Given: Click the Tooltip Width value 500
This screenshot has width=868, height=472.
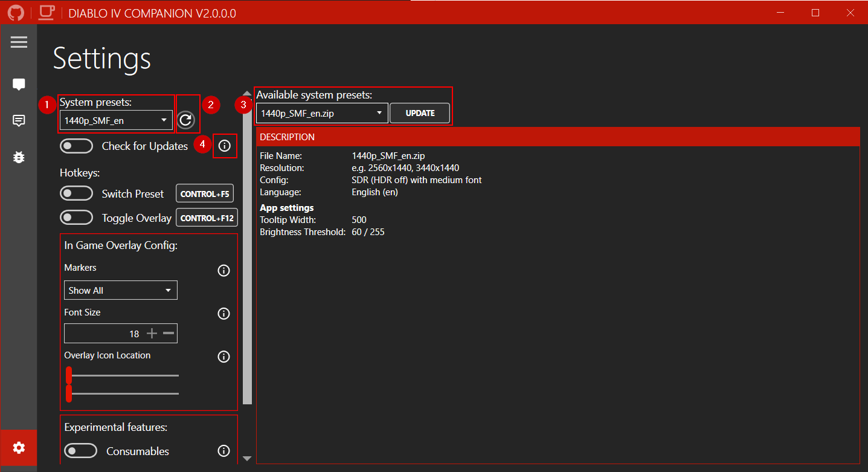Looking at the screenshot, I should click(x=359, y=220).
